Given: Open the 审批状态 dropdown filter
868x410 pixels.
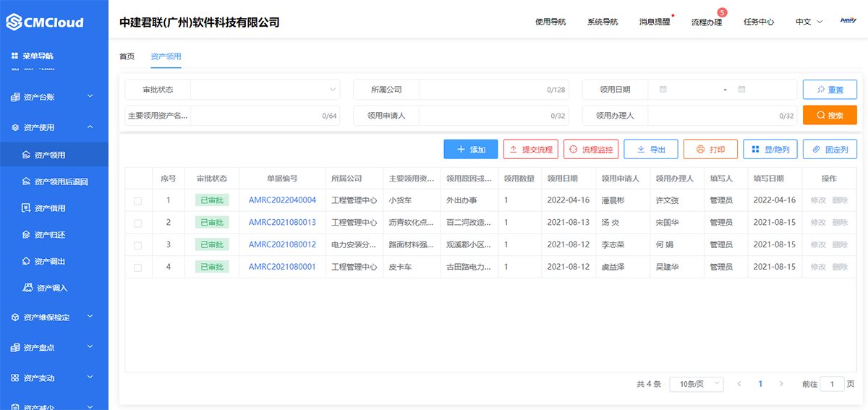Looking at the screenshot, I should click(x=265, y=90).
